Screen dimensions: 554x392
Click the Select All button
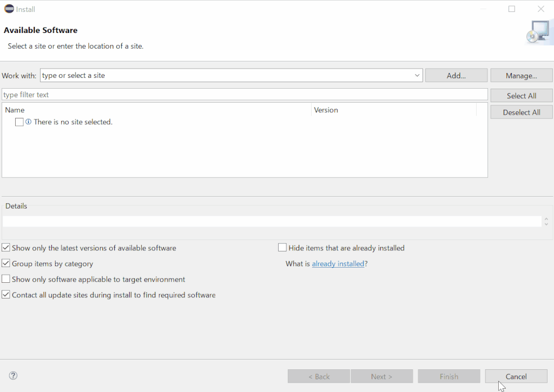[521, 96]
